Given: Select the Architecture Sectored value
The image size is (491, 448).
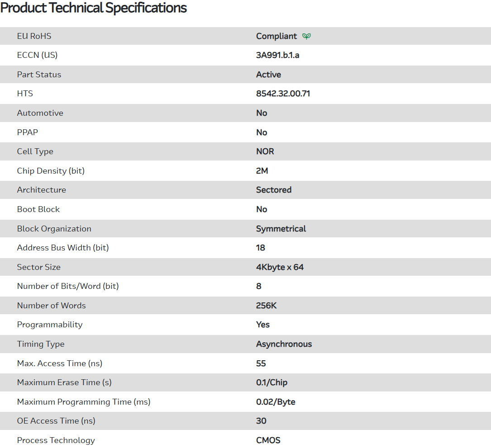Looking at the screenshot, I should pyautogui.click(x=273, y=190).
